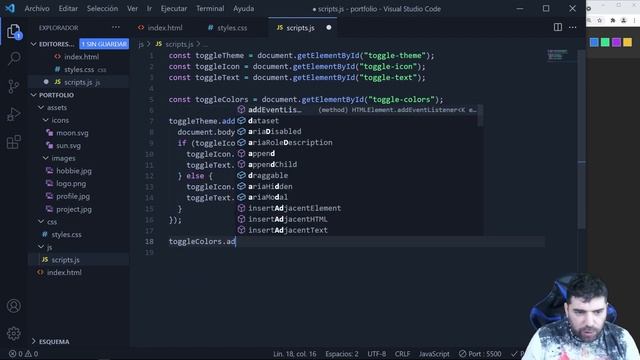Collapse the icons folder
This screenshot has height=360, width=640.
[45, 120]
